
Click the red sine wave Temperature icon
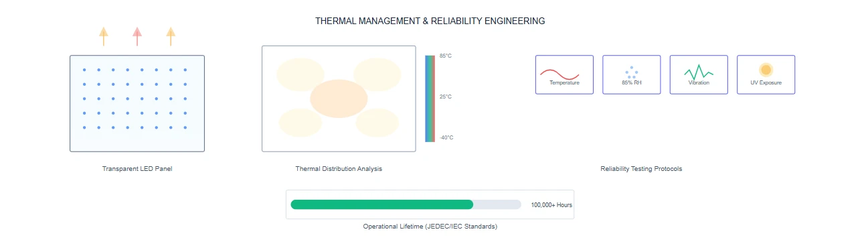point(559,74)
